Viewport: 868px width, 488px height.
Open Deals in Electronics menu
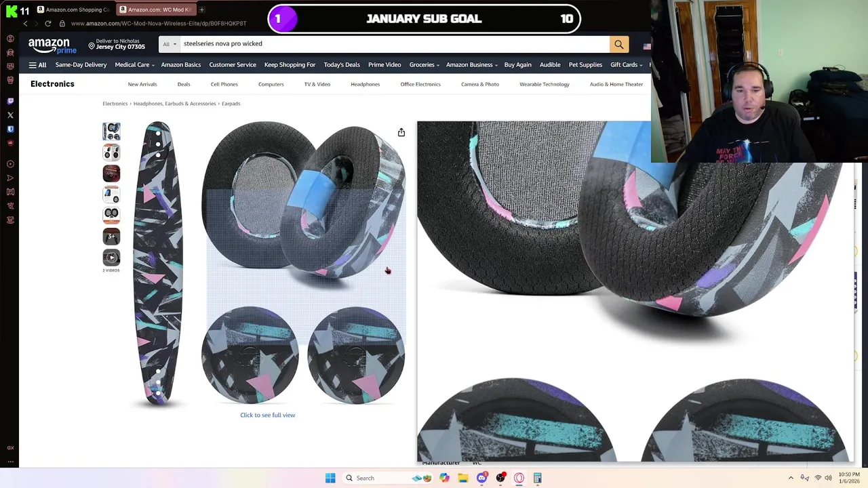coord(184,84)
